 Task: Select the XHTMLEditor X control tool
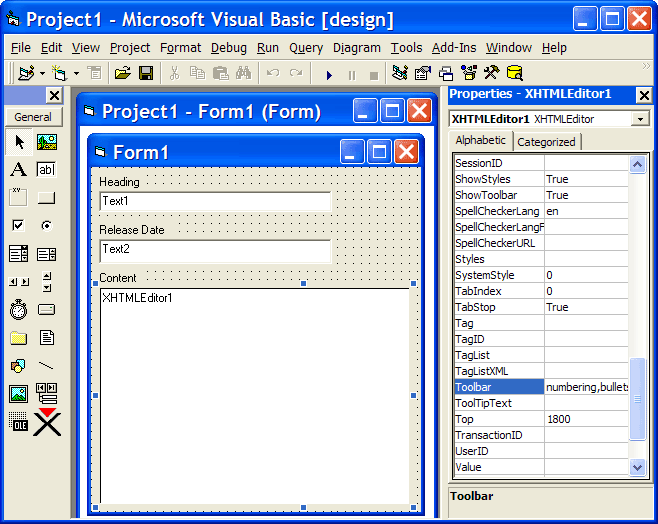[47, 422]
